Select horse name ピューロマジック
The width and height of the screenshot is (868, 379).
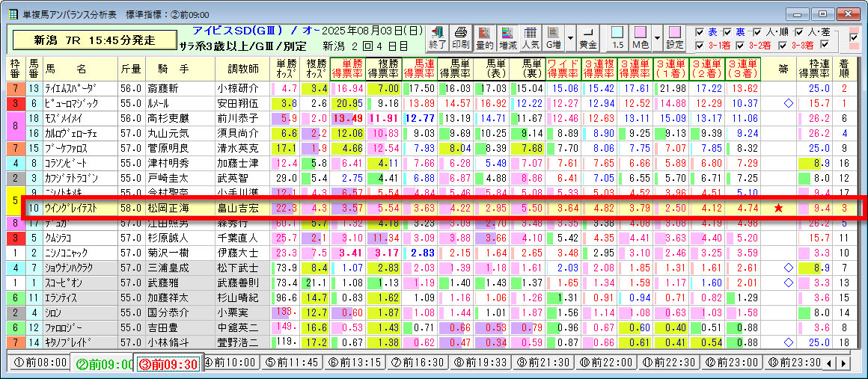coord(73,103)
